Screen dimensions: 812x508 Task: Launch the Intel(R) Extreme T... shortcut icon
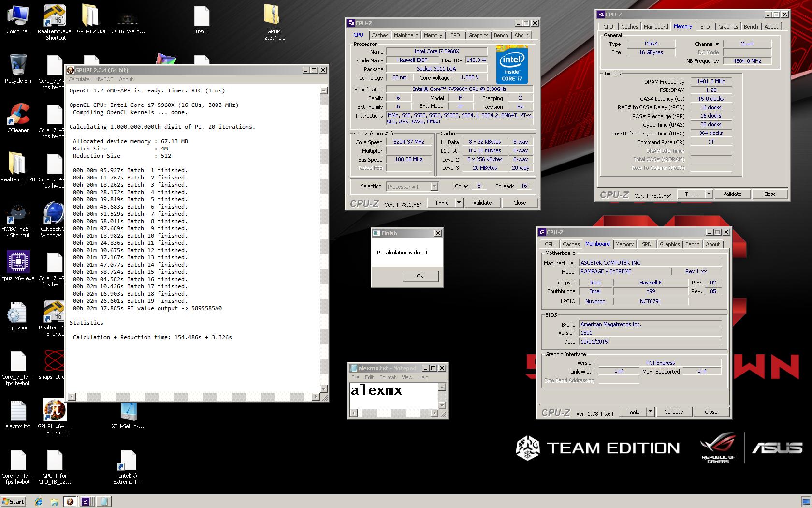[128, 467]
